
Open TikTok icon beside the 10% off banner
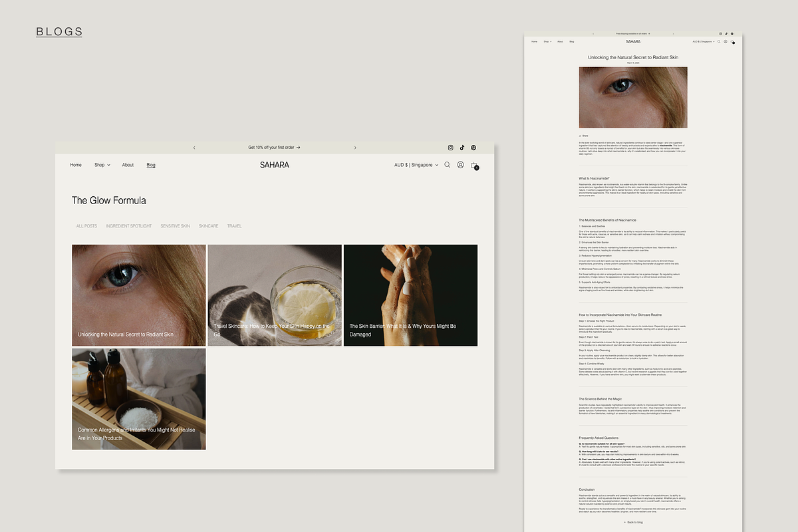(x=462, y=148)
